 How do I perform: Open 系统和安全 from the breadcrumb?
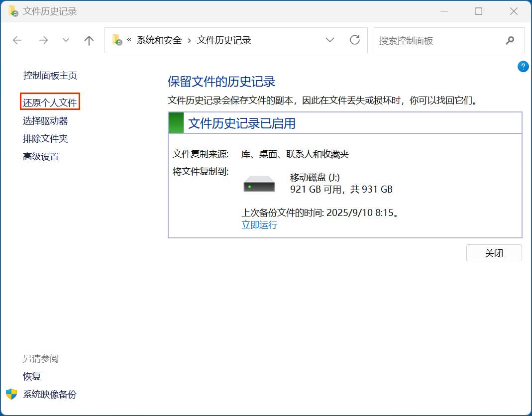coord(160,40)
